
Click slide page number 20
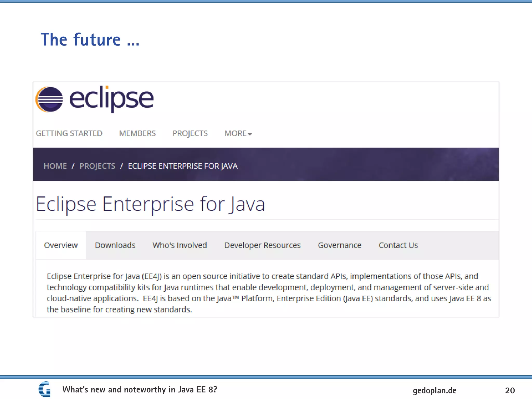tap(510, 390)
